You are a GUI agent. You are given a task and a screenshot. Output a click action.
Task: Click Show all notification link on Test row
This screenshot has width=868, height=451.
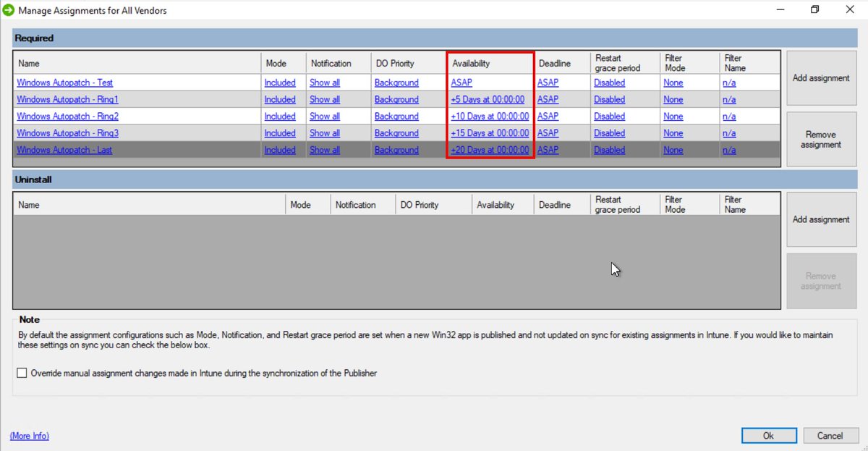click(x=324, y=83)
